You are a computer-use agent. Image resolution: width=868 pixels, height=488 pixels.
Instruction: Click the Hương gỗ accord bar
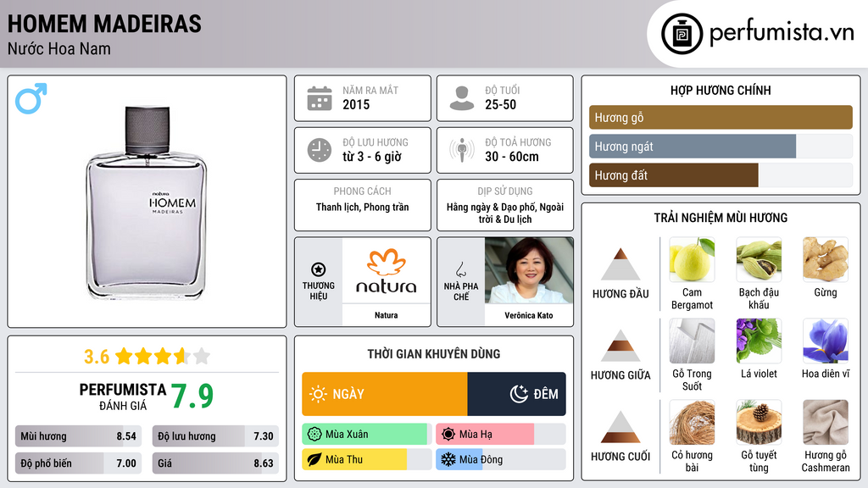pyautogui.click(x=721, y=117)
